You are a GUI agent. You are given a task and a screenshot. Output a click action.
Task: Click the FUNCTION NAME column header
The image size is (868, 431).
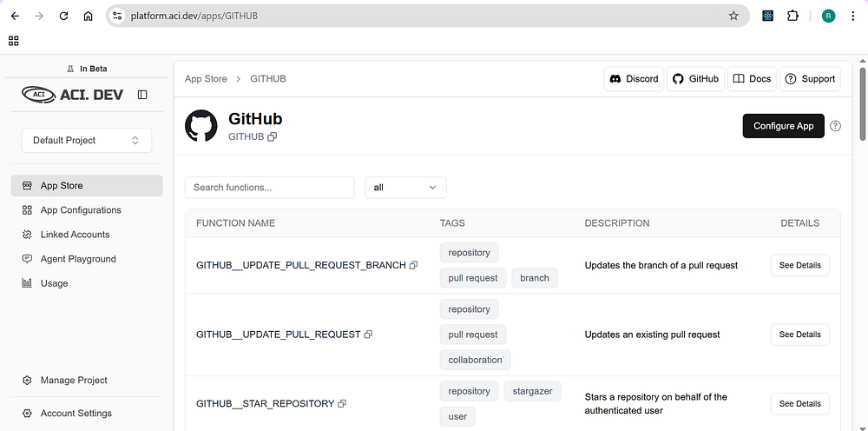(x=236, y=223)
